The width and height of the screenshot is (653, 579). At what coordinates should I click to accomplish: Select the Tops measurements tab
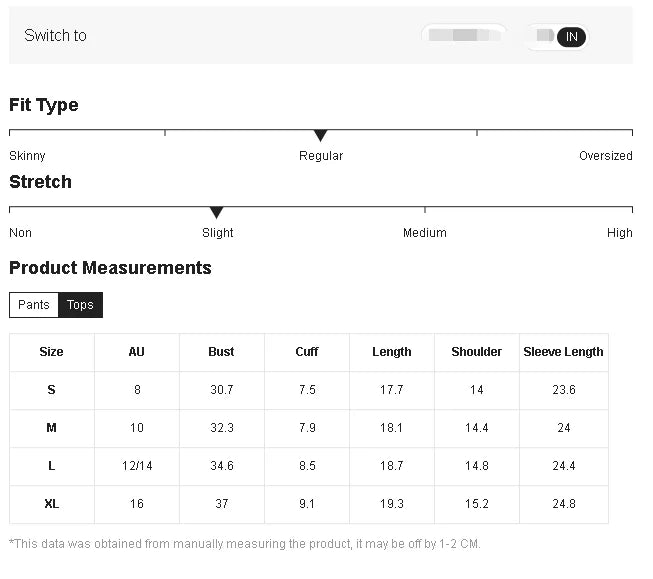coord(81,305)
